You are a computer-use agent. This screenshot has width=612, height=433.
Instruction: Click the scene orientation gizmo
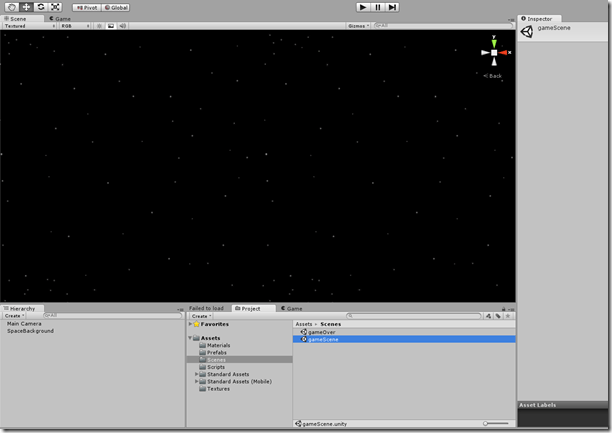[494, 52]
